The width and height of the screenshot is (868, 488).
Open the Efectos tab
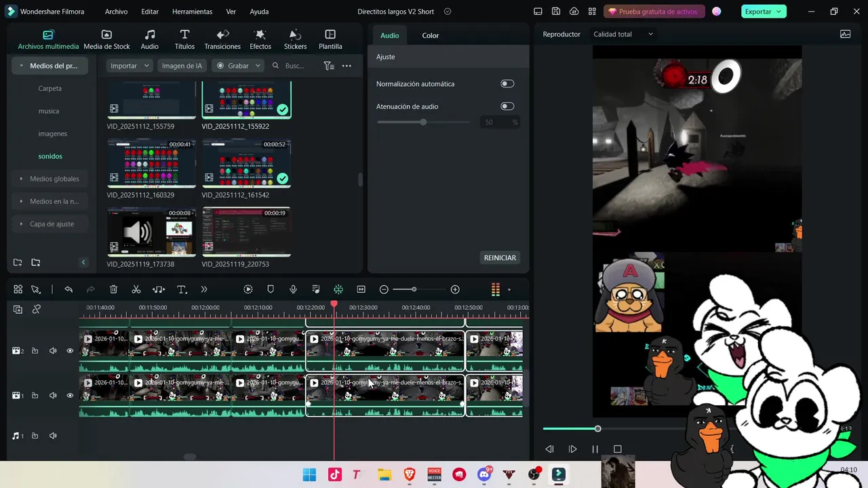pos(260,40)
